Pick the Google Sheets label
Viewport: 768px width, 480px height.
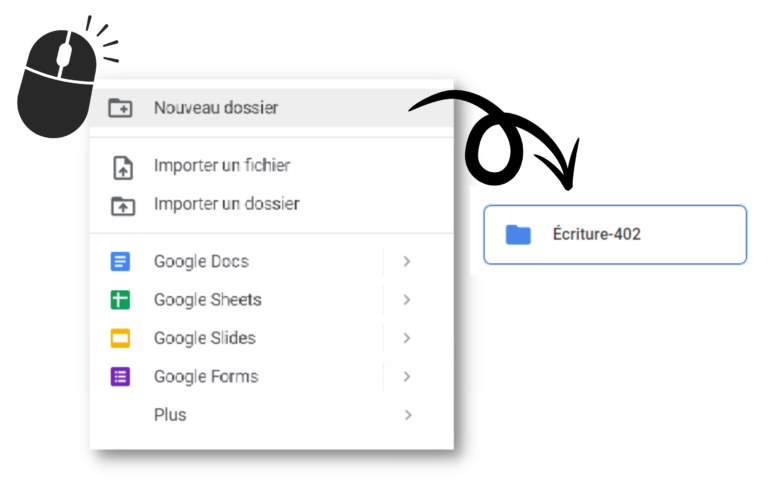(208, 300)
